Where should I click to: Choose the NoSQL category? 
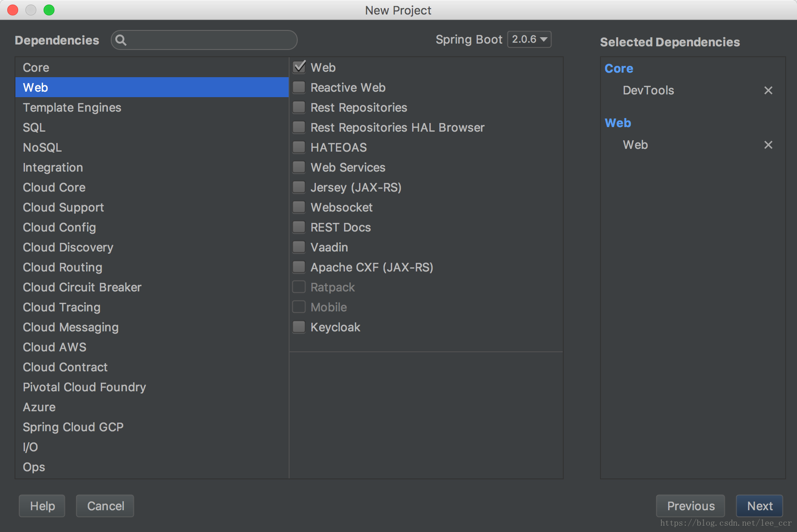[x=152, y=147]
